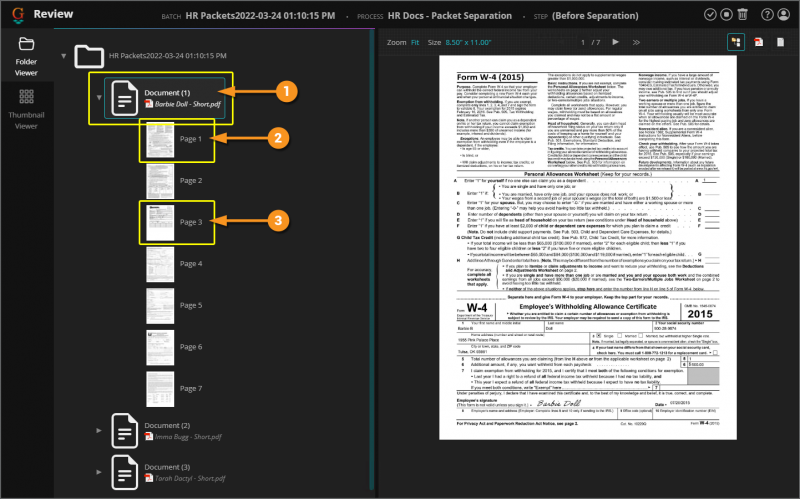
Task: Click 'Tarah Dactyl - Short.pdf' file name
Action: 190,479
